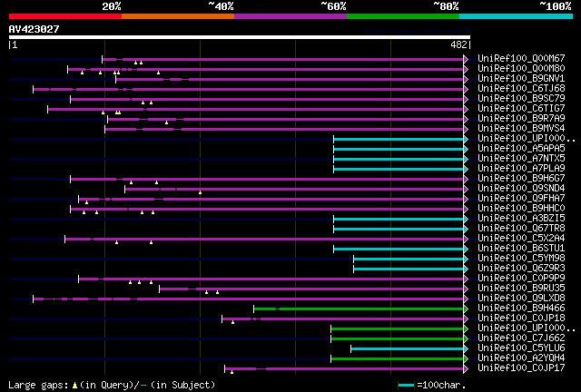Open the UniRef100_Q00M80 hit label
Viewport: 581px width, 392px height.
click(x=521, y=69)
